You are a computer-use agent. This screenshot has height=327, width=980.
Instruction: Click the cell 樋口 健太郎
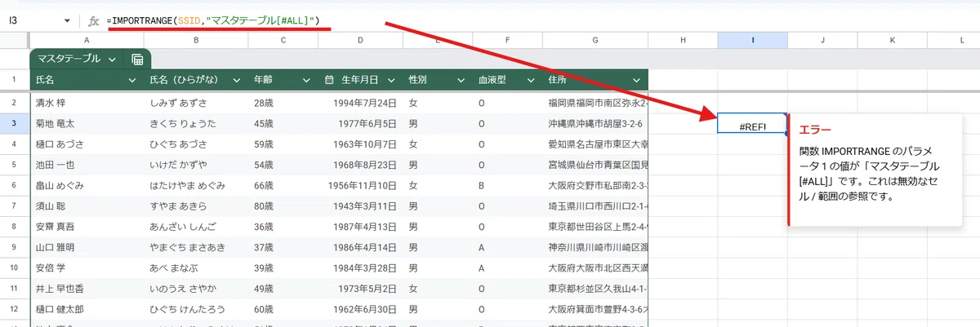click(x=86, y=309)
